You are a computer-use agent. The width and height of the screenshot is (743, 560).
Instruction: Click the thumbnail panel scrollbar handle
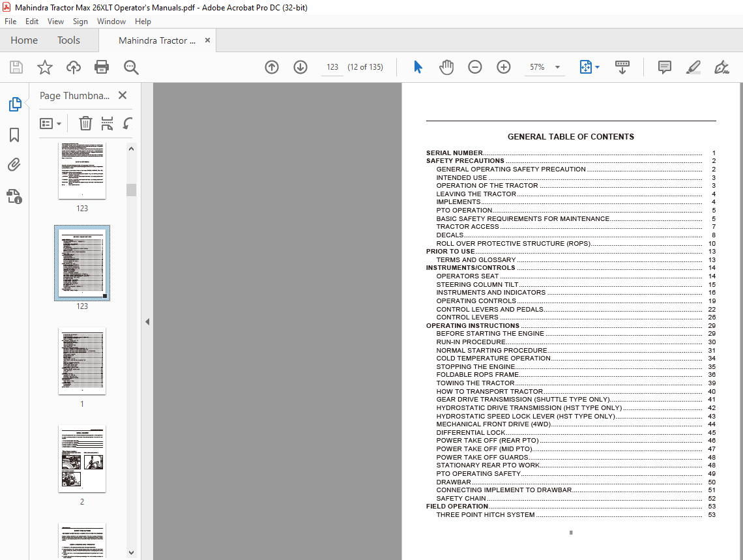(x=131, y=190)
